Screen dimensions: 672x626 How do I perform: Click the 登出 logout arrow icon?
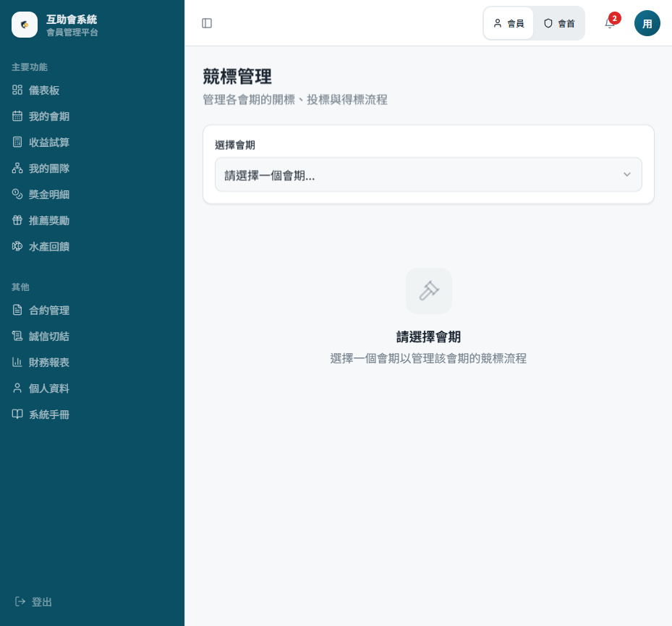20,601
